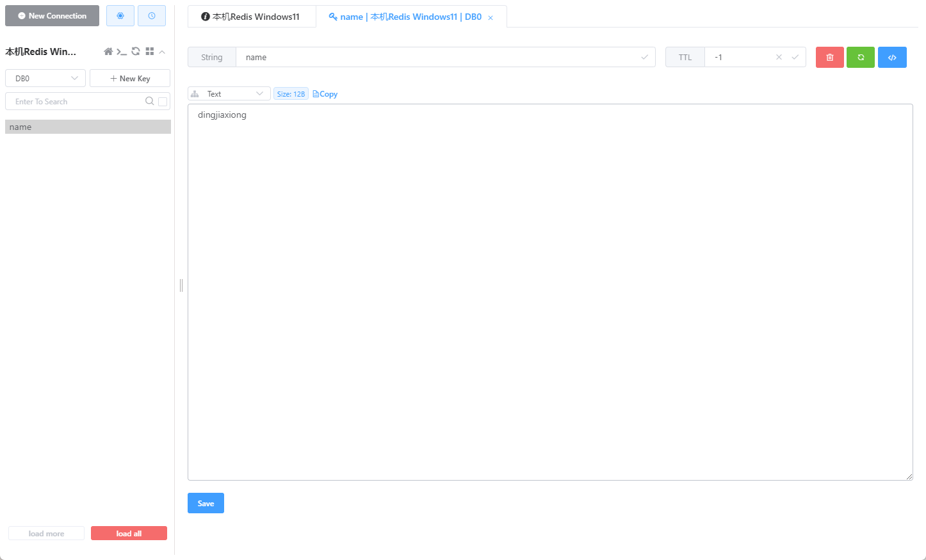Delete the key via the red trash icon
The height and width of the screenshot is (560, 926).
829,57
